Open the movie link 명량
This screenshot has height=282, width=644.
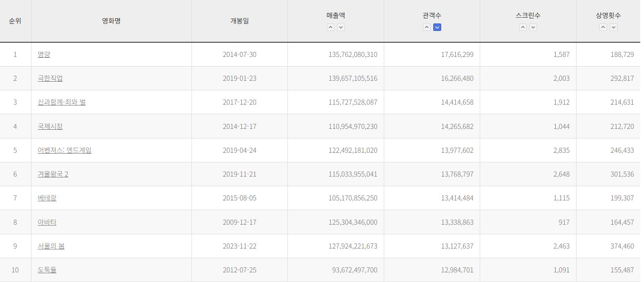point(44,54)
